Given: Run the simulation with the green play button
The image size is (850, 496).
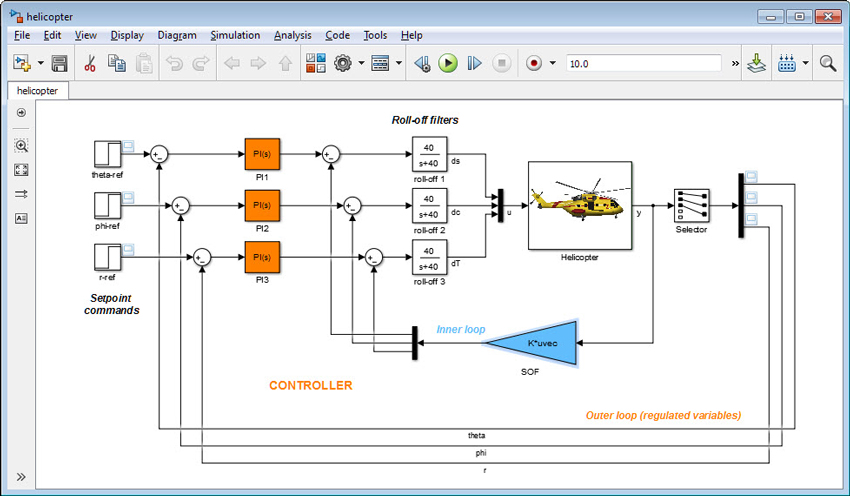Looking at the screenshot, I should point(448,63).
